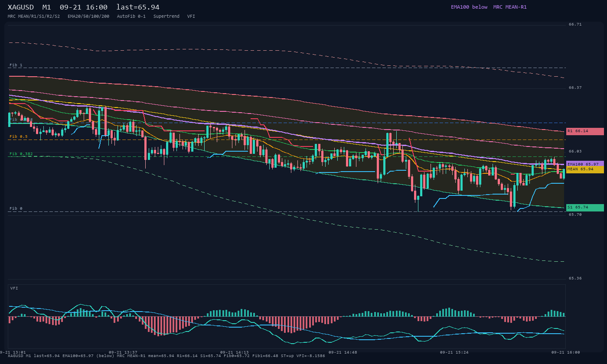Click the "EMA20/50/100/200" legend entry
This screenshot has height=364, width=607.
pos(88,16)
